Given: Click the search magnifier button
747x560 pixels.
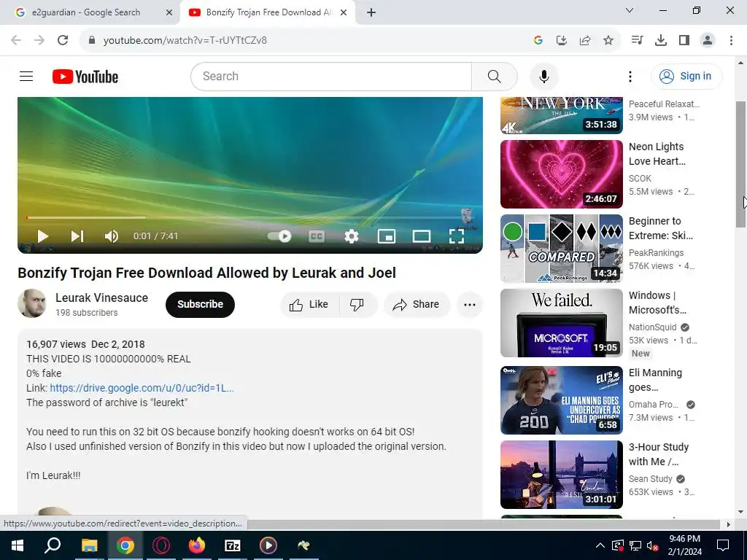Looking at the screenshot, I should [494, 76].
